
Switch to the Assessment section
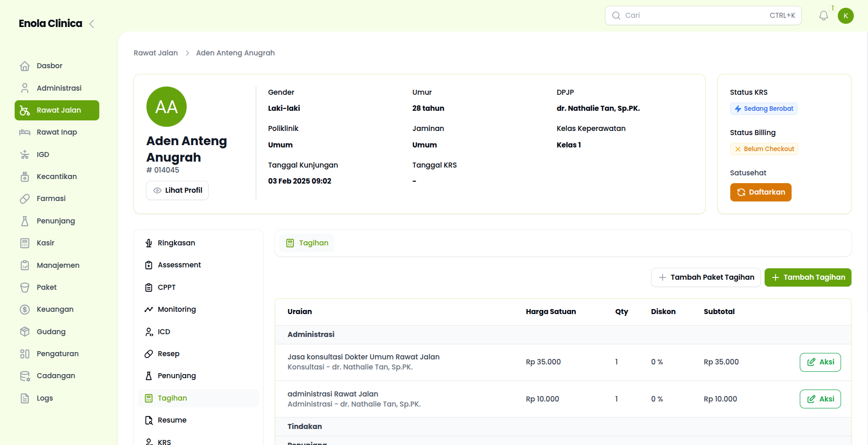179,265
